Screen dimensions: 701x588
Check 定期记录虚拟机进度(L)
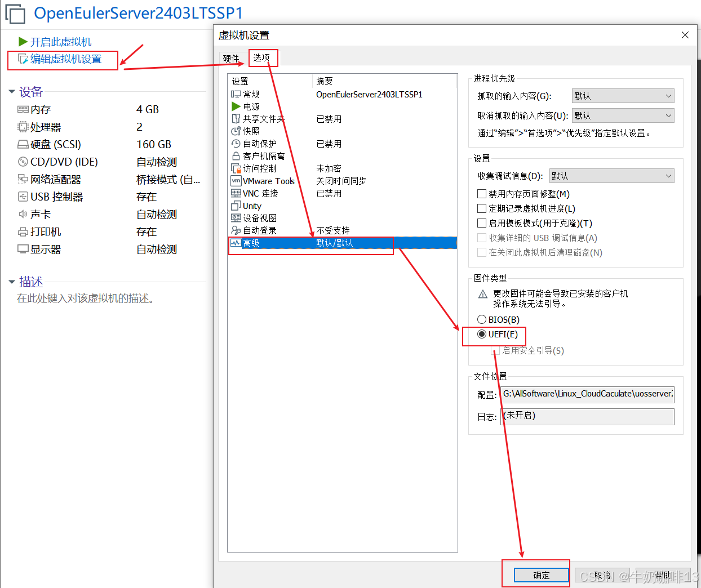482,208
